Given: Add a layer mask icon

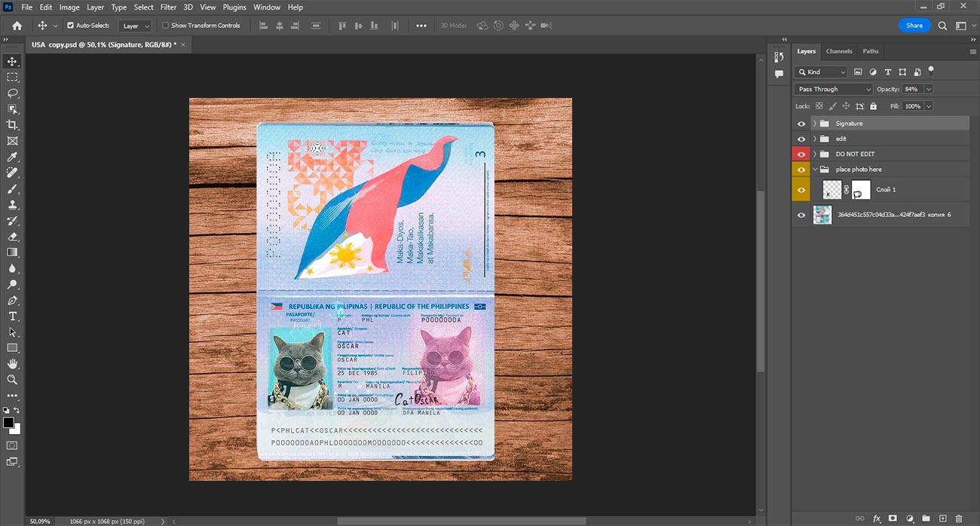Looking at the screenshot, I should coord(893,518).
